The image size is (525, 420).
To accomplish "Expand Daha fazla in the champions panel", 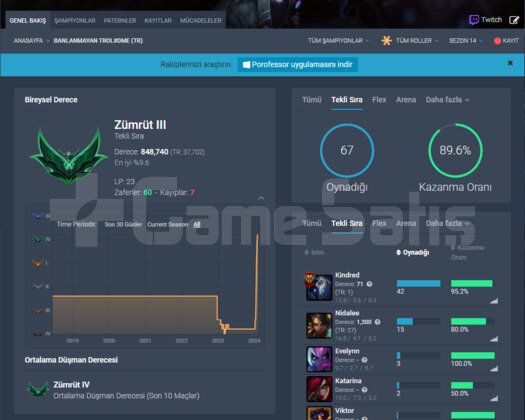I will (x=447, y=223).
